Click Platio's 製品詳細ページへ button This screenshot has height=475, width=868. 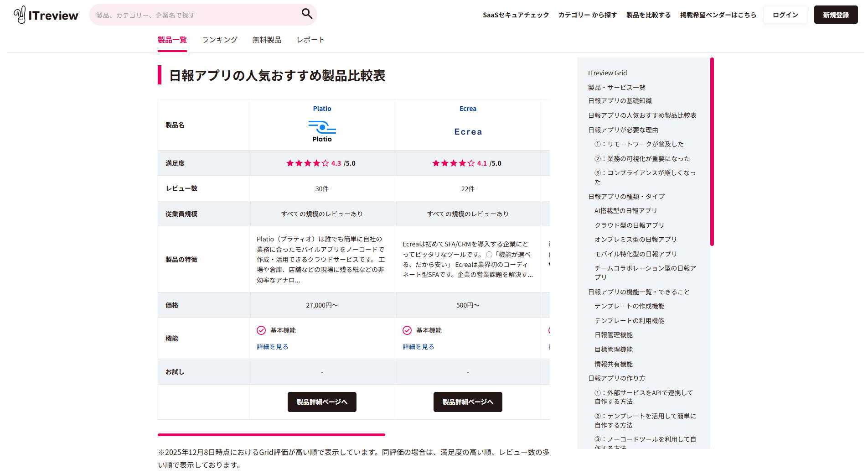pos(322,402)
